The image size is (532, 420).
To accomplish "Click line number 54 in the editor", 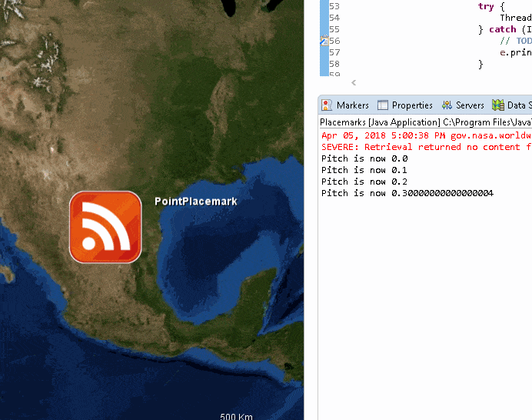I will [x=334, y=18].
